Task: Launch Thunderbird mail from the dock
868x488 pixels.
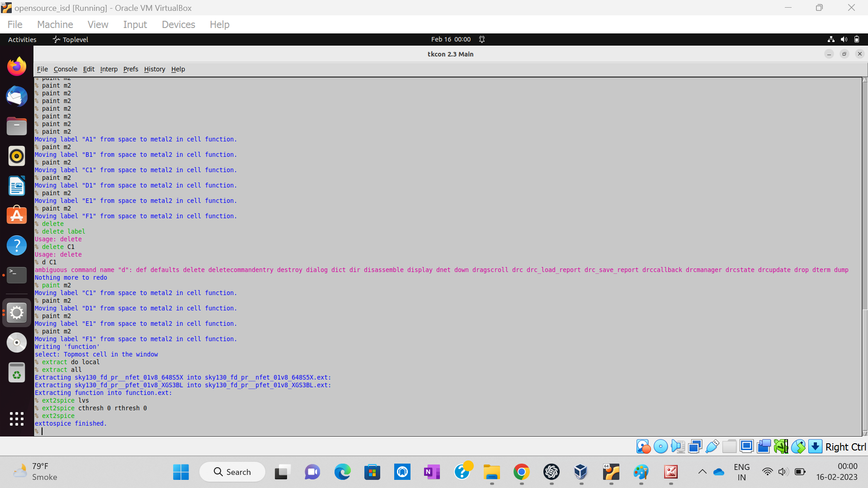Action: pos(17,97)
